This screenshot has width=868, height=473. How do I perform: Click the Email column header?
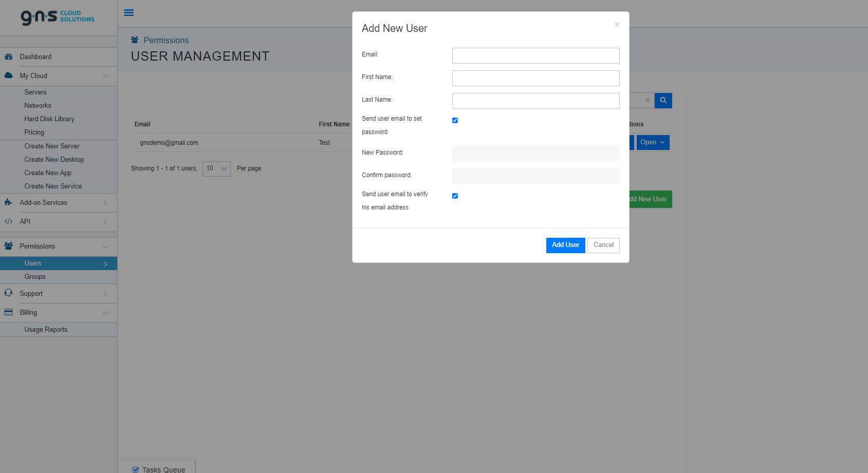click(142, 124)
